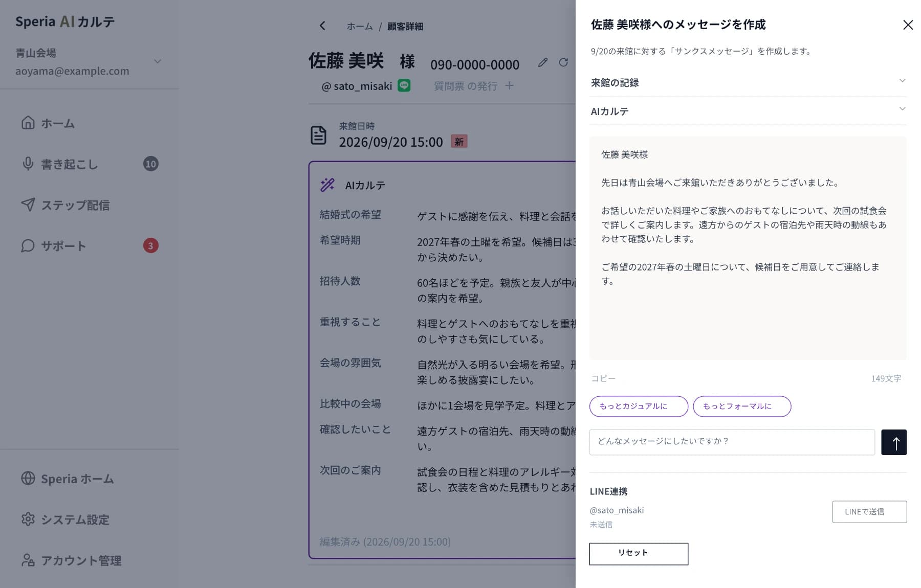Viewport: 921px width, 588px height.
Task: Click 質問票 の発行 link
Action: [466, 86]
